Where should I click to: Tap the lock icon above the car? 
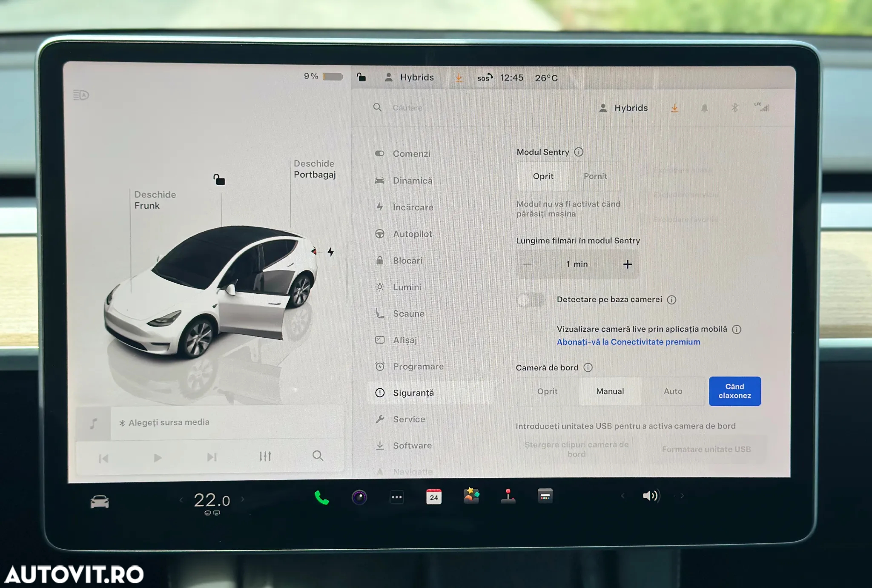click(219, 180)
